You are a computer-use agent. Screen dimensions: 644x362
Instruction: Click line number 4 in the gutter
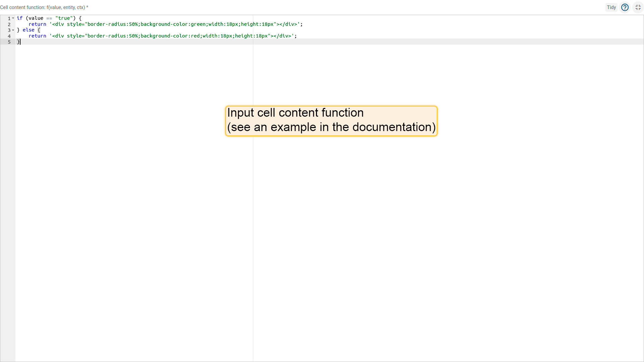pos(9,36)
